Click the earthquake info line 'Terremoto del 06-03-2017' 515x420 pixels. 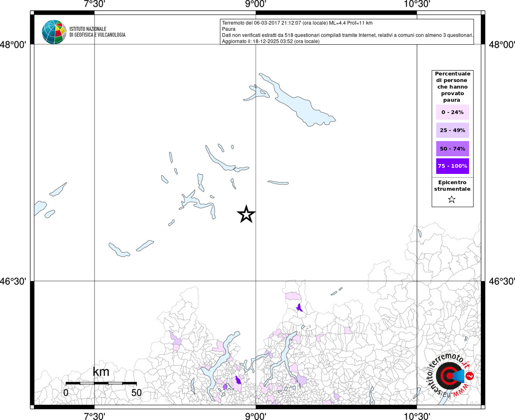pyautogui.click(x=297, y=23)
